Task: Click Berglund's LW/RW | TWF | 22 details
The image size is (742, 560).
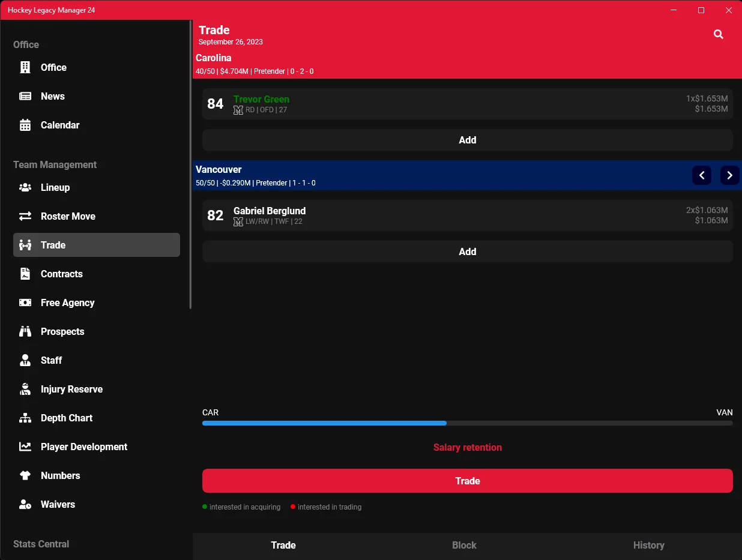Action: pyautogui.click(x=274, y=222)
